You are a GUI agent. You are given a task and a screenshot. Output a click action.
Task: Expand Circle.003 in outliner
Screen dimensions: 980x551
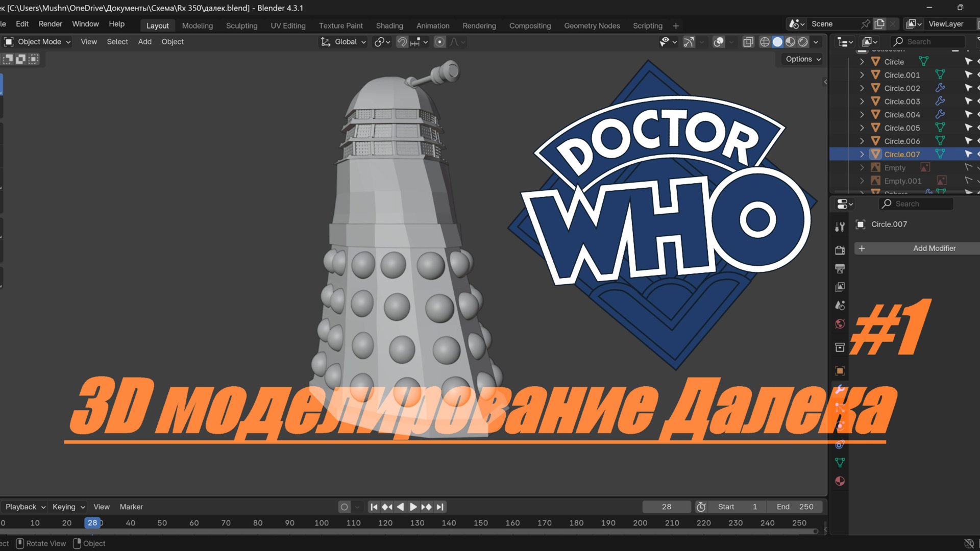pyautogui.click(x=862, y=102)
